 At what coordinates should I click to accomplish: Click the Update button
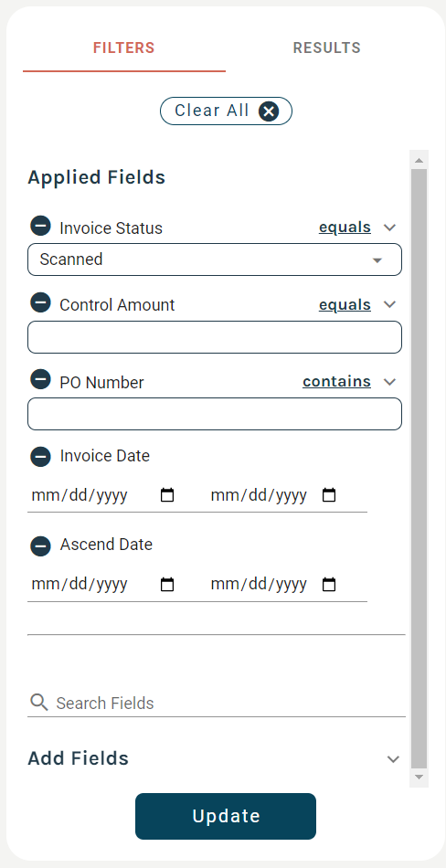click(226, 816)
